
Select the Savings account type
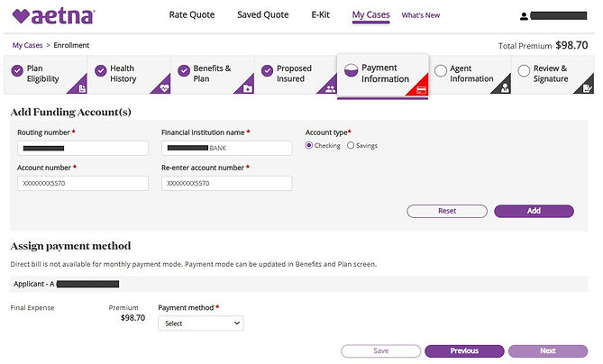pos(351,145)
